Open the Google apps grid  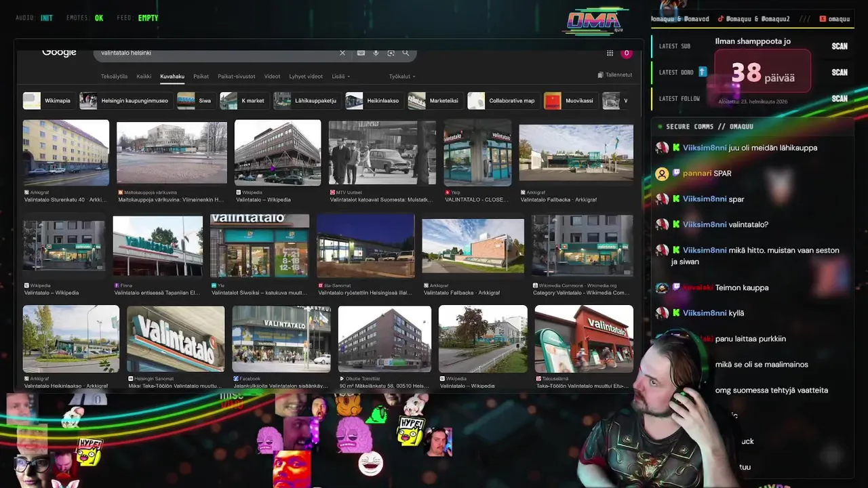[x=610, y=53]
